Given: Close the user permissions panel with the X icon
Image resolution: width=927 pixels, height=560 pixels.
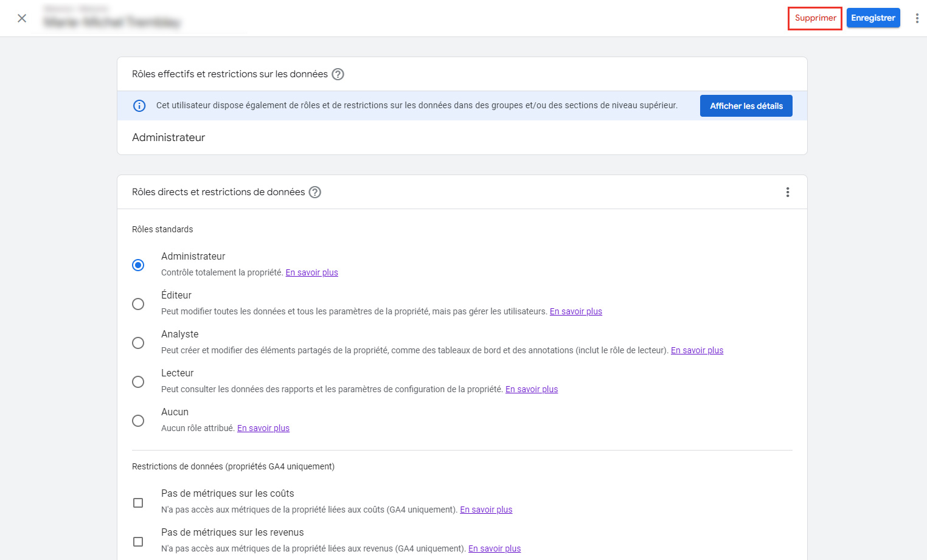Looking at the screenshot, I should click(x=22, y=18).
